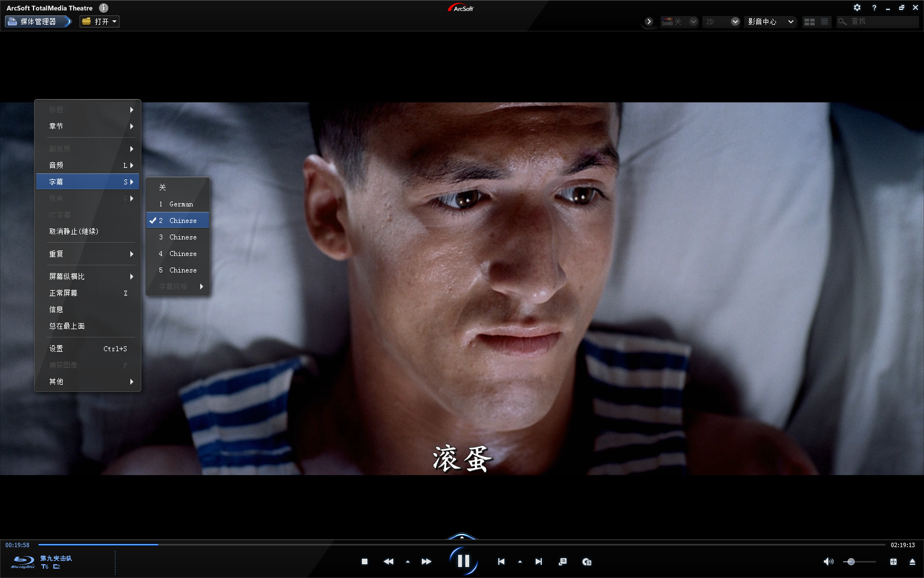Click the highlighted 字幕 subtitle menu item
924x578 pixels.
tap(88, 182)
